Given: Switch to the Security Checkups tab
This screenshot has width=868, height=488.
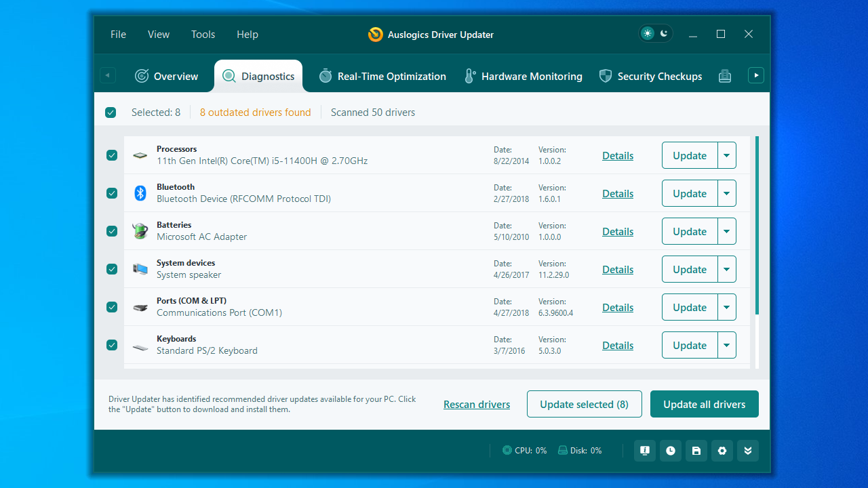Looking at the screenshot, I should (650, 76).
